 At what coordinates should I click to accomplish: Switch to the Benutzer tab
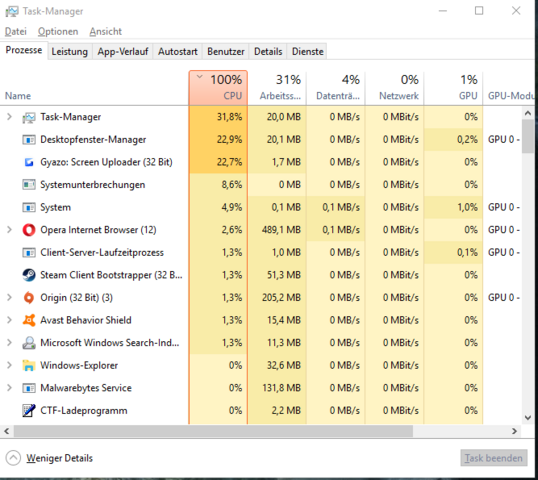(226, 51)
